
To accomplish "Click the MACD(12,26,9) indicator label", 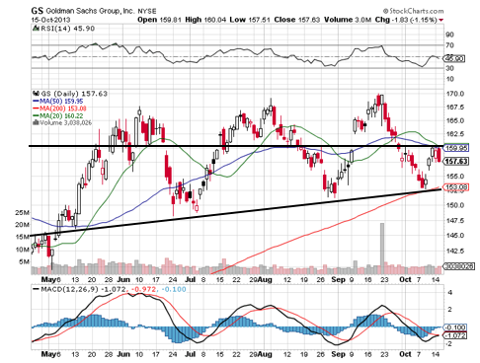I will (69, 289).
